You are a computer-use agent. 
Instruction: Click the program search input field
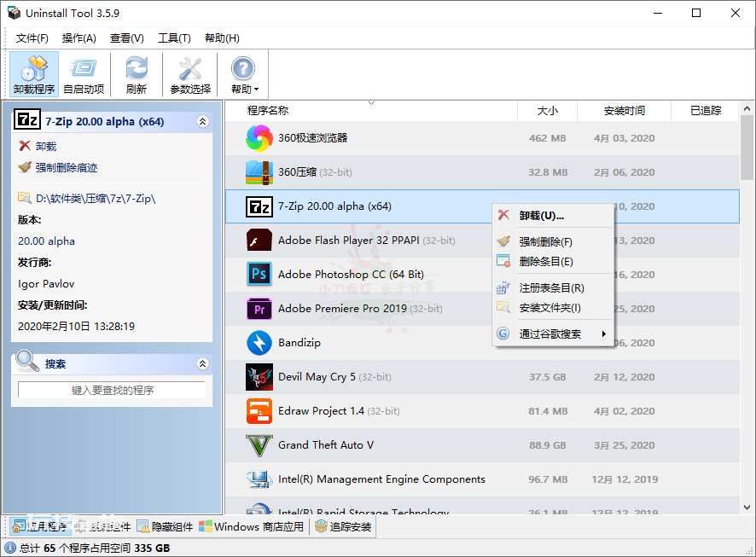[x=112, y=390]
